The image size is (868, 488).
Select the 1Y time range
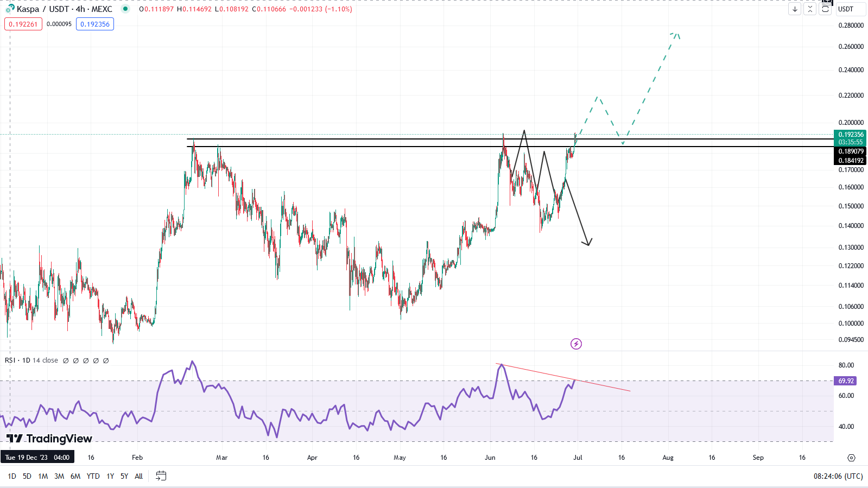click(x=110, y=476)
